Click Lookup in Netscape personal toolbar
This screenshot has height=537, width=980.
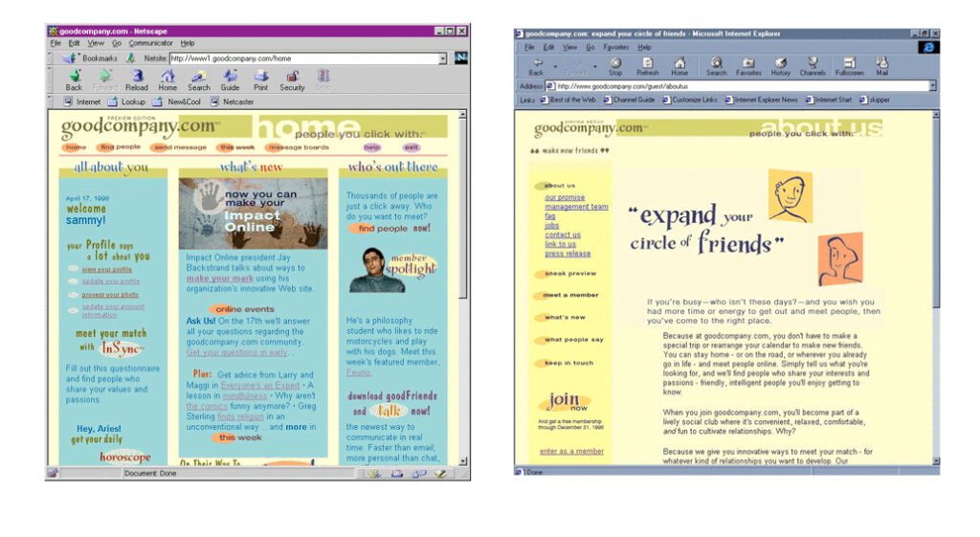tap(127, 101)
